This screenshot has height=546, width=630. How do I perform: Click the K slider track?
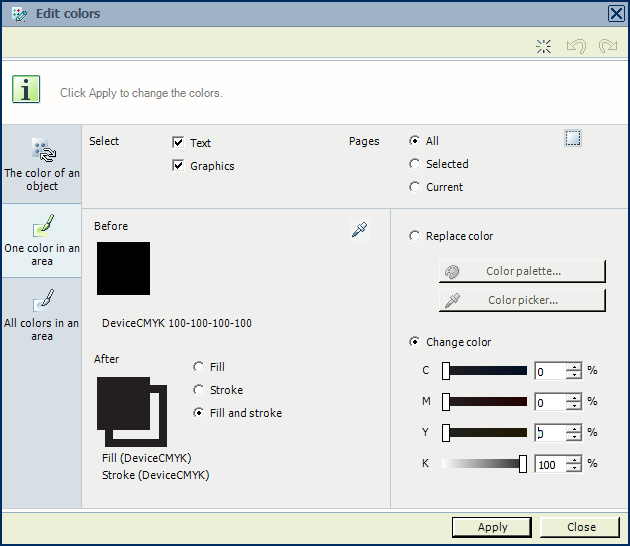[483, 463]
